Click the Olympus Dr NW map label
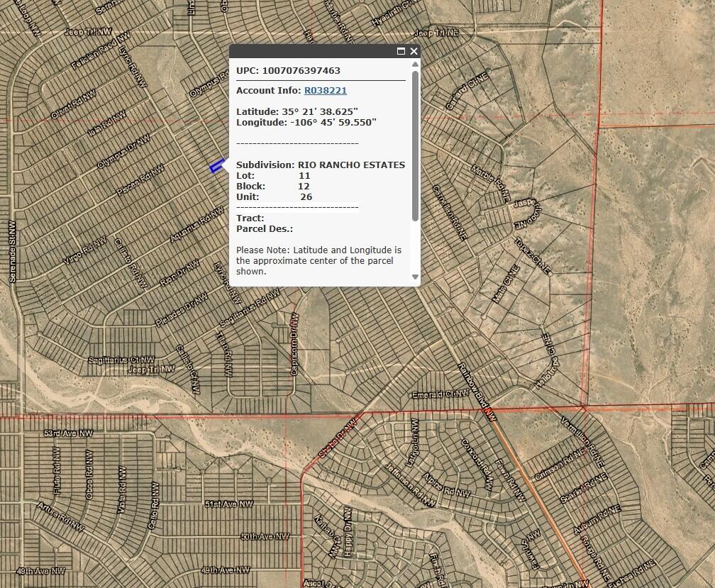This screenshot has height=588, width=715. [x=123, y=152]
